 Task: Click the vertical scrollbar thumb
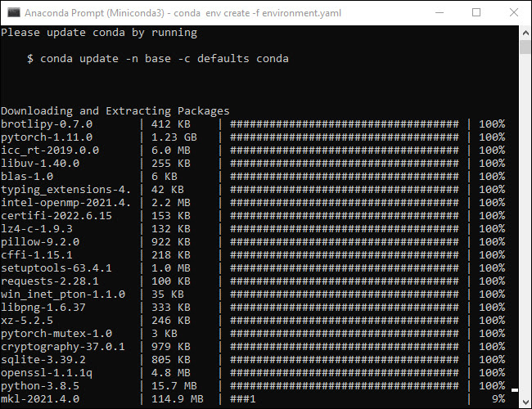click(525, 47)
